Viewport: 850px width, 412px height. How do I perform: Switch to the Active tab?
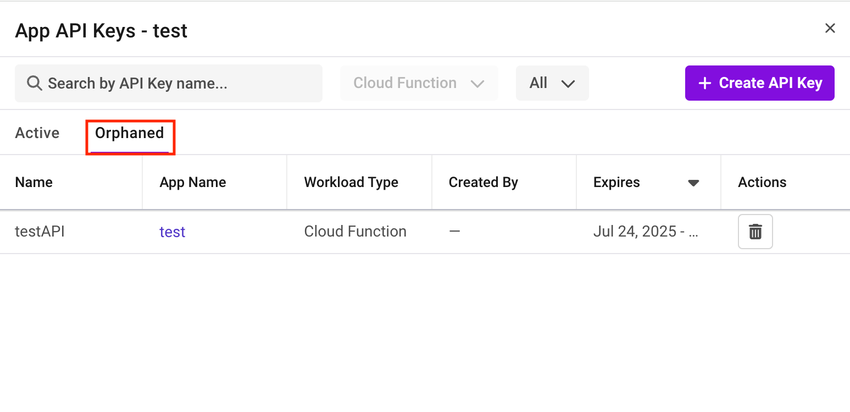pyautogui.click(x=37, y=133)
